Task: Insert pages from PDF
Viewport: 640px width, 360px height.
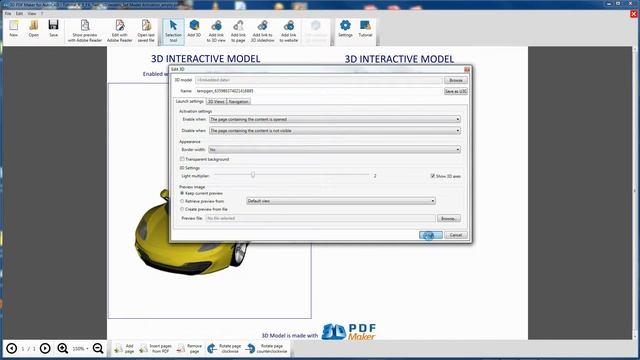Action: pos(156,349)
